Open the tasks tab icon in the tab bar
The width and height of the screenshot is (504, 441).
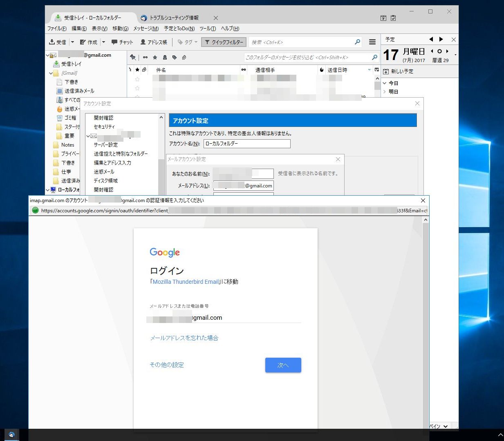pyautogui.click(x=393, y=18)
